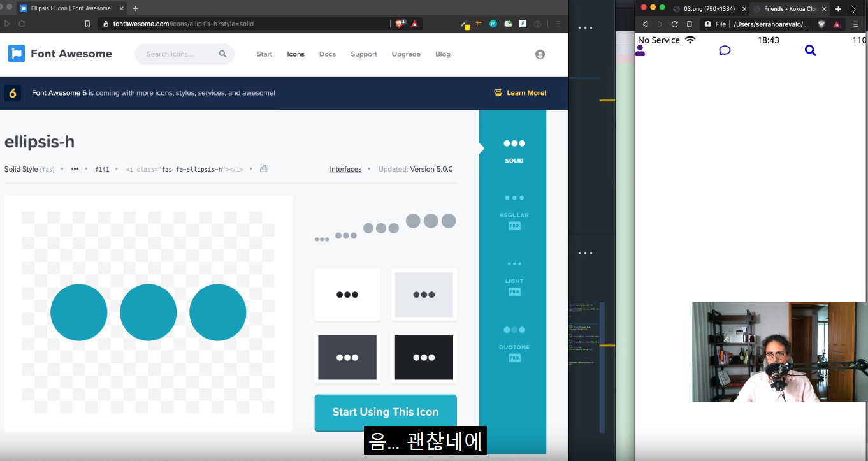Select the DUOTONE pro icon style
The image size is (868, 461).
(x=514, y=344)
